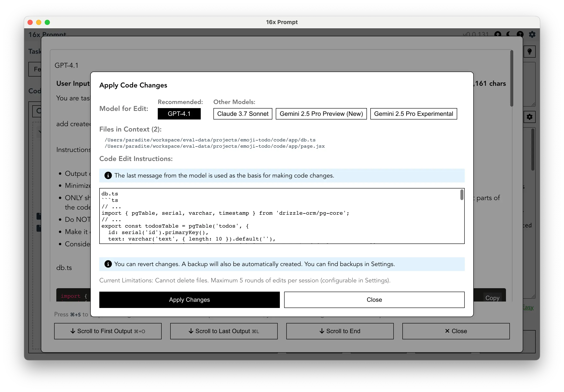Click the '16x Prompt' window title
This screenshot has height=392, width=564.
282,22
